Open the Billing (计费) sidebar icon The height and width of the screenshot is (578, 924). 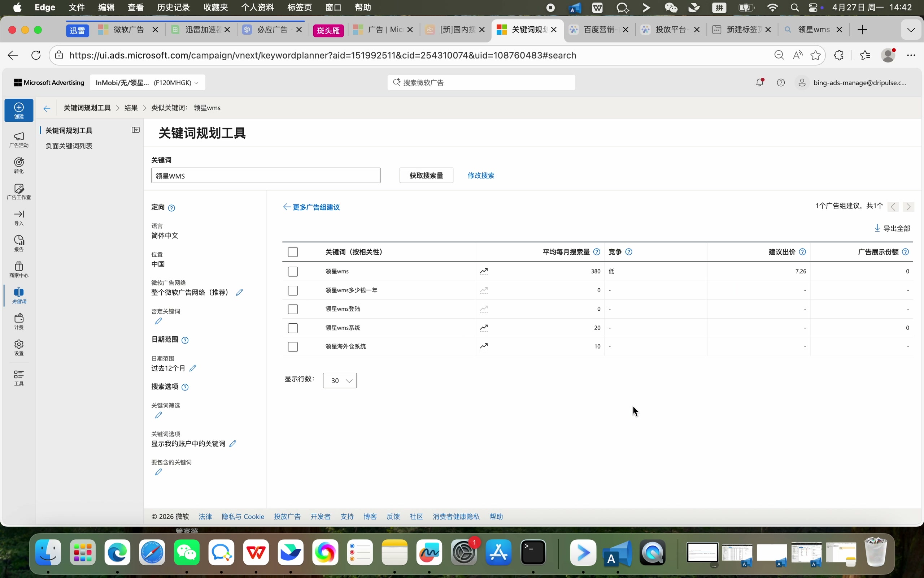(19, 322)
